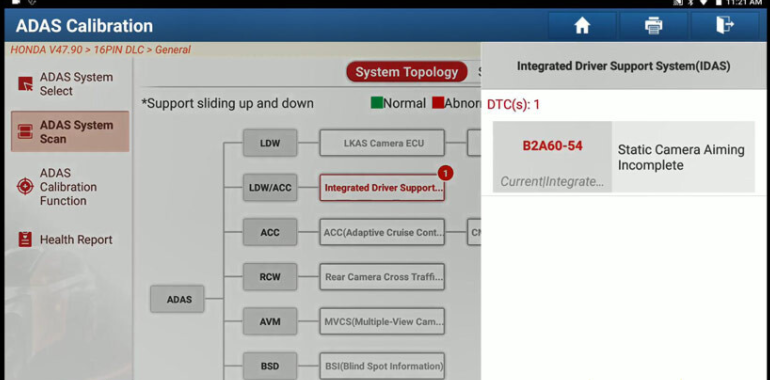Click the ADAS System Select icon
The width and height of the screenshot is (770, 380).
26,84
